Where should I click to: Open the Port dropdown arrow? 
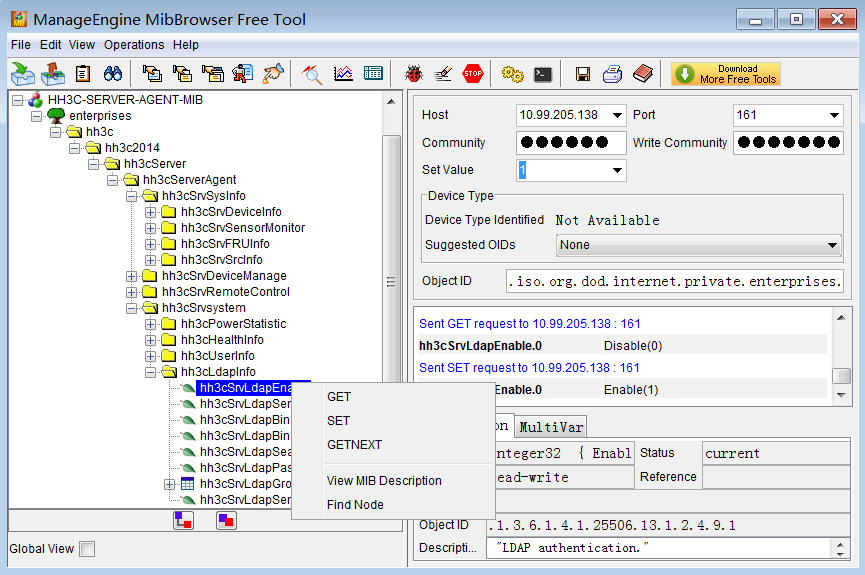click(834, 115)
